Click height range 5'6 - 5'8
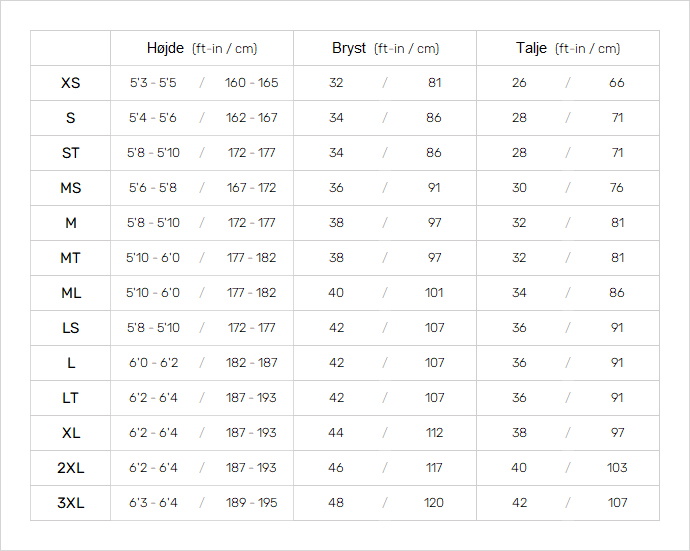This screenshot has width=690, height=551. (153, 188)
